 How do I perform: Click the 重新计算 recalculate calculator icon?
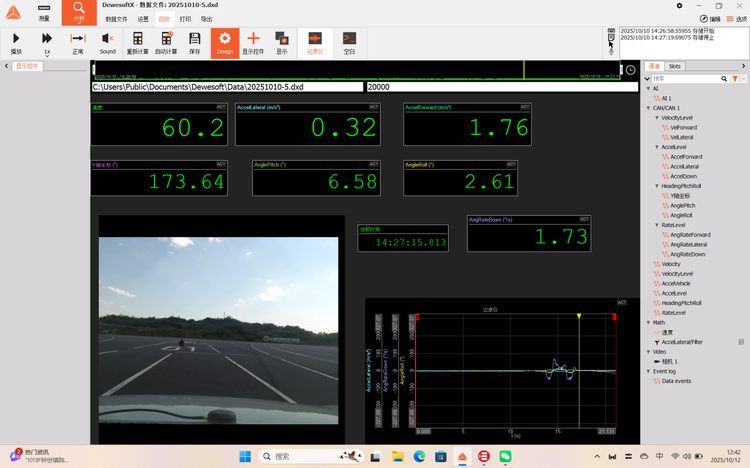137,41
